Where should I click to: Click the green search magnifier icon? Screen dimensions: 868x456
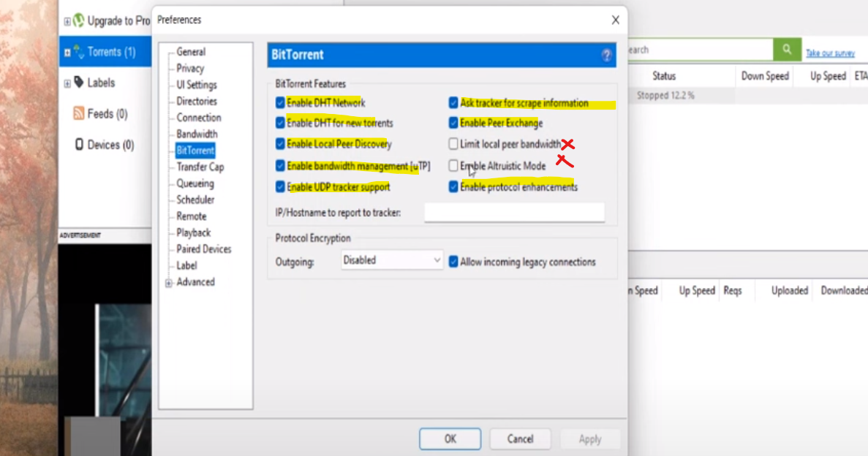coord(786,50)
